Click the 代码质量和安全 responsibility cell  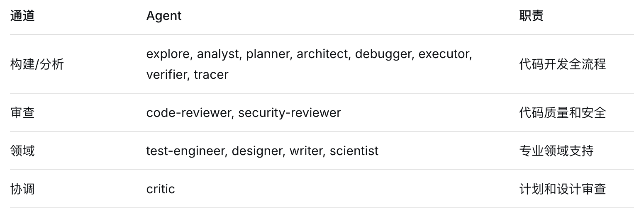click(x=562, y=113)
